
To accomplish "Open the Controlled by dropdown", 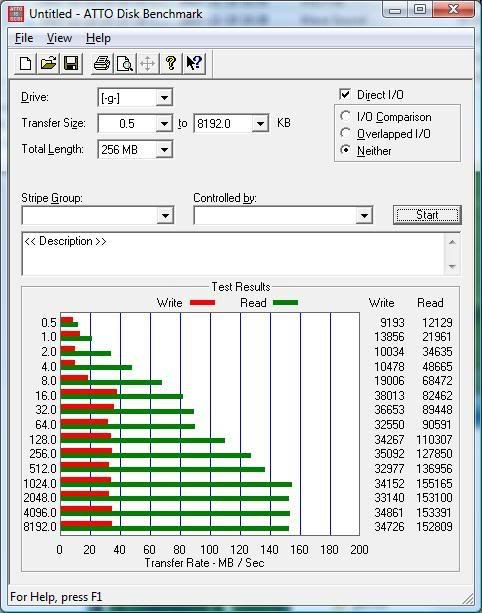I will click(364, 215).
